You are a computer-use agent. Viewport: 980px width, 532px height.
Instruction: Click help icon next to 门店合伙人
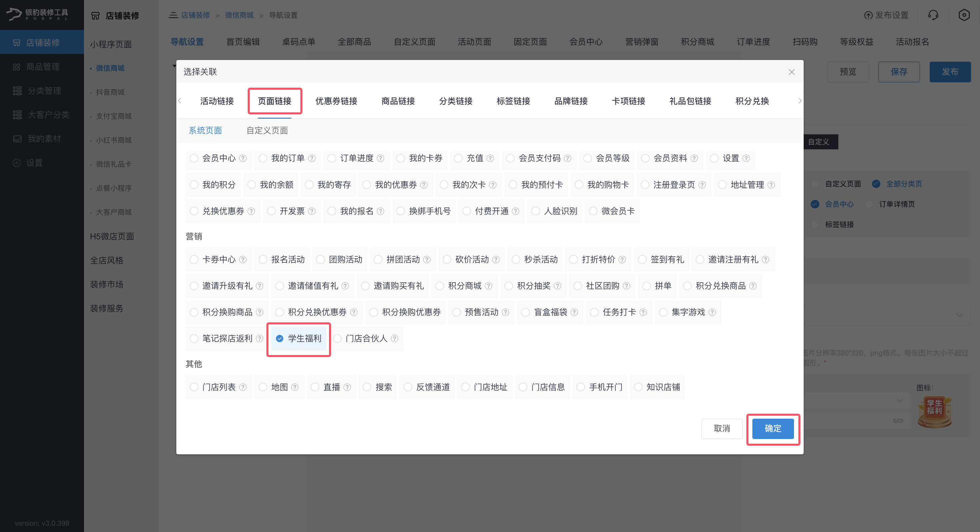(395, 339)
